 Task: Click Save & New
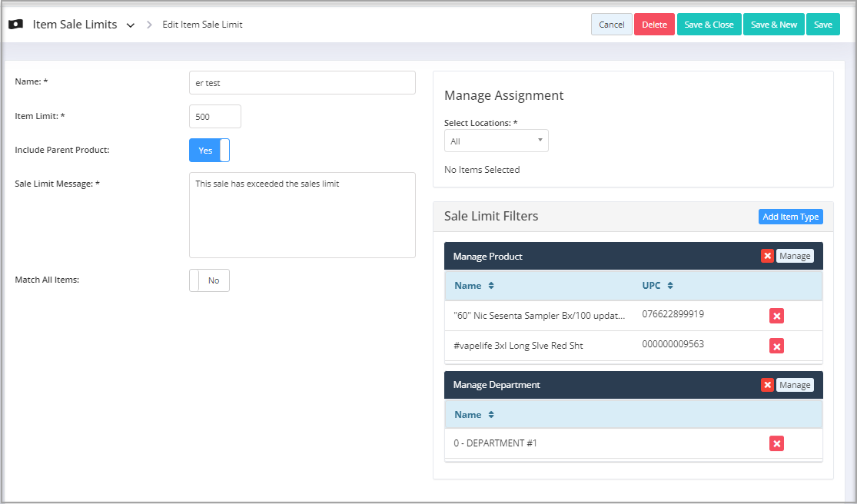click(773, 25)
